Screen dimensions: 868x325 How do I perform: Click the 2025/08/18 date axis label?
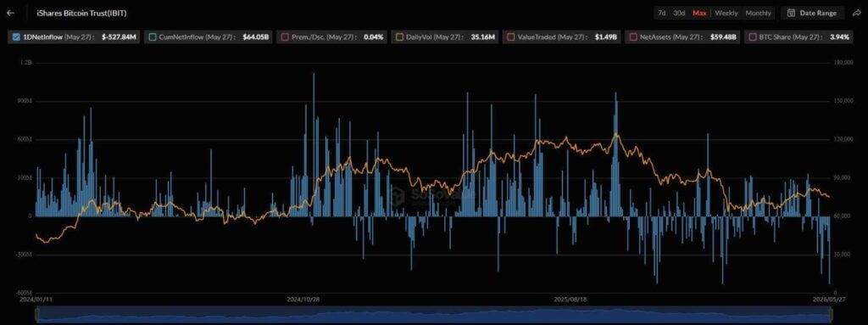click(x=570, y=299)
